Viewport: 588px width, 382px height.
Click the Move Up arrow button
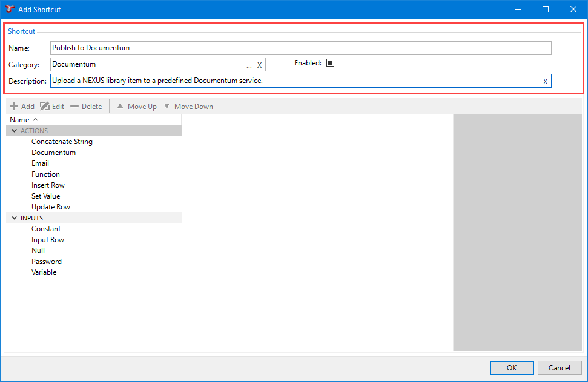pos(136,107)
